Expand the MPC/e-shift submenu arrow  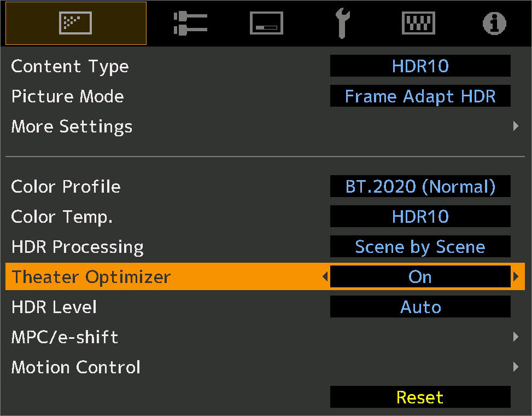516,337
